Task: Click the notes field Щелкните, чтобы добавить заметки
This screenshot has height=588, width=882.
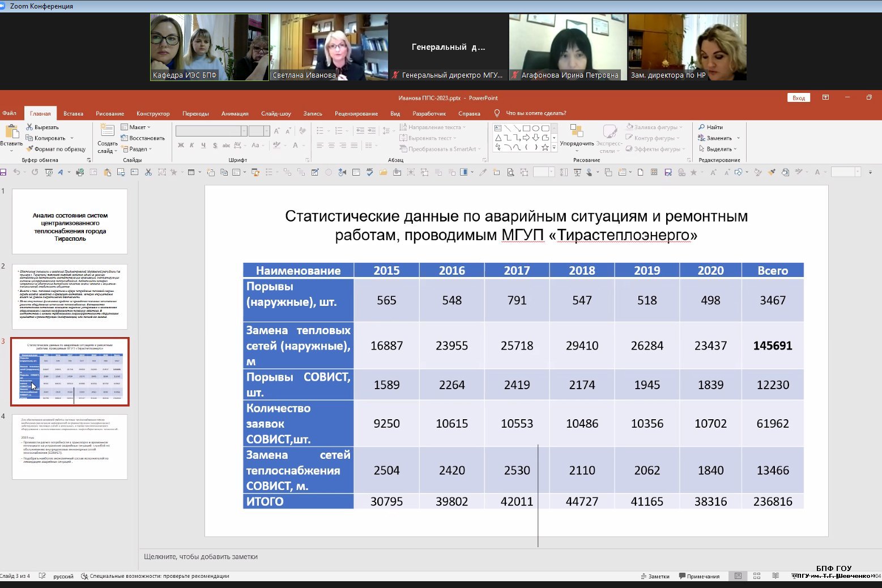Action: [x=201, y=557]
